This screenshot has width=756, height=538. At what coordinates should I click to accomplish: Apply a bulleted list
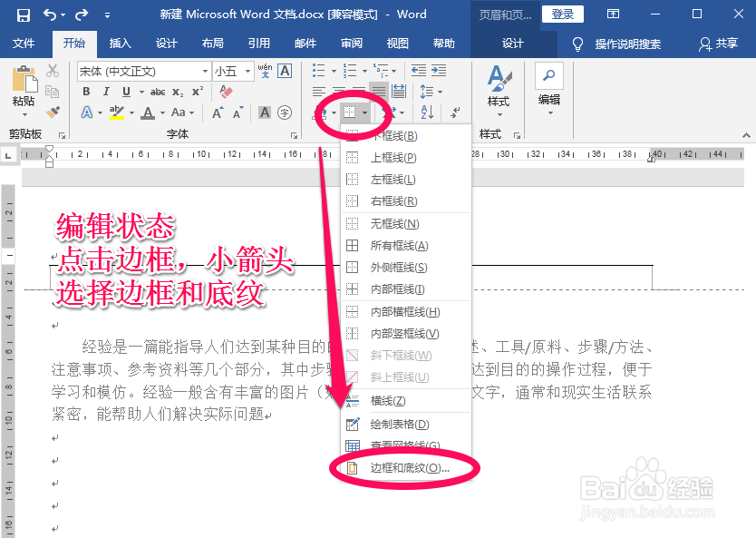[318, 71]
